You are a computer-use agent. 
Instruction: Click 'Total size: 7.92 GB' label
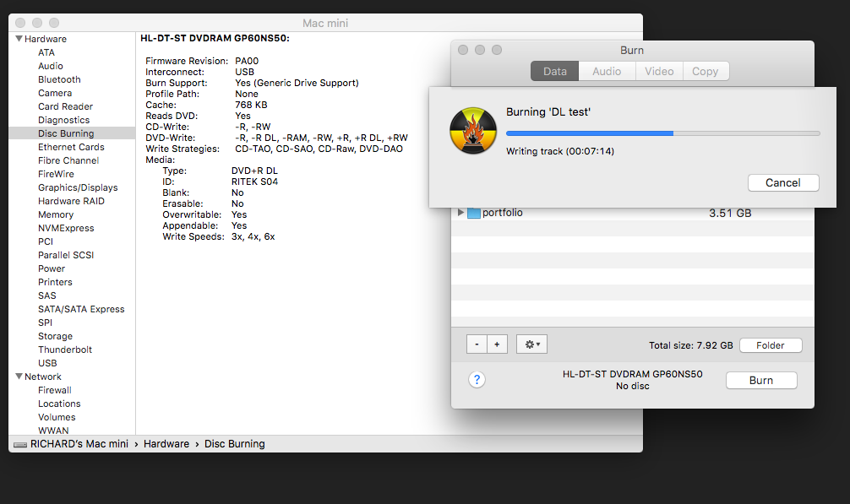point(691,345)
